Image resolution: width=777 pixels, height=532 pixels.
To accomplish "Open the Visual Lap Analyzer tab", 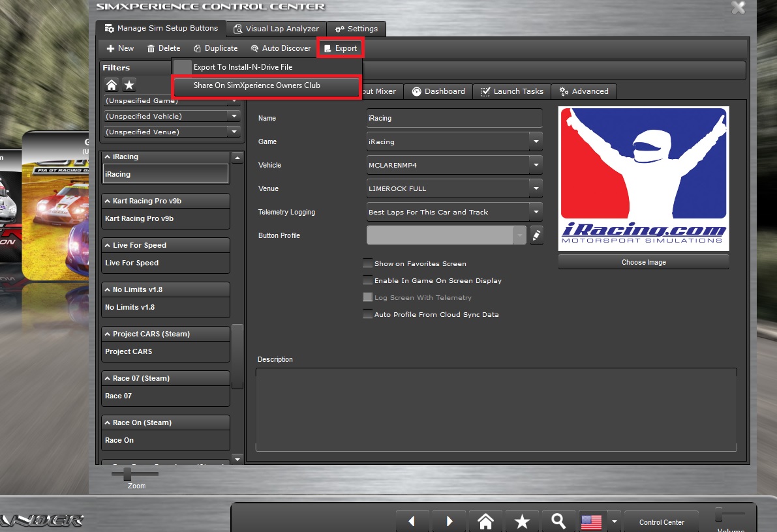I will pos(277,29).
